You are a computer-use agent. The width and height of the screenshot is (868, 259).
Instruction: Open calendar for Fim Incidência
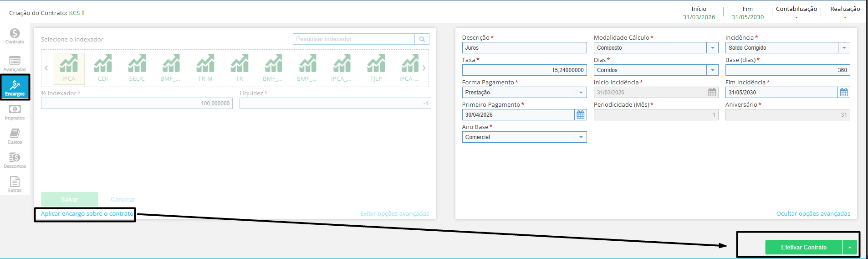pos(844,93)
